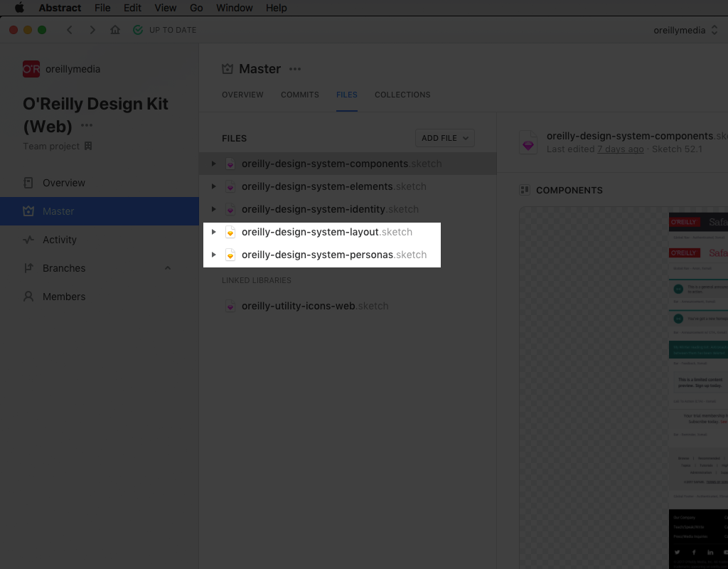Open the File menu
Screen dimensions: 728x569
click(x=102, y=8)
